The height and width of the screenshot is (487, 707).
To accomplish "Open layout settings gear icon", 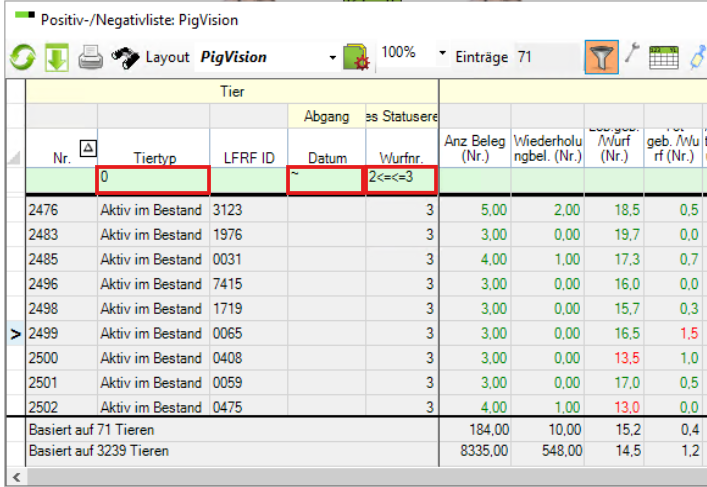I will coord(356,57).
